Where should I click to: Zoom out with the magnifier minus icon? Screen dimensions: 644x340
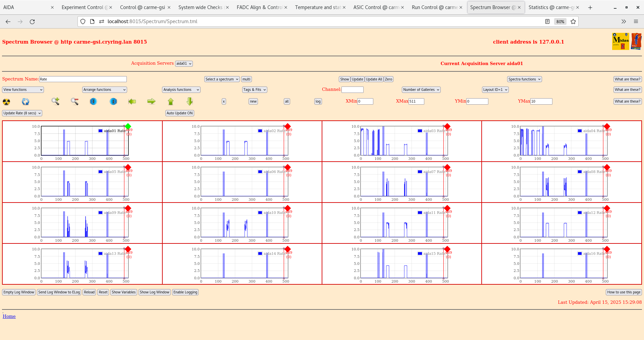tap(74, 101)
